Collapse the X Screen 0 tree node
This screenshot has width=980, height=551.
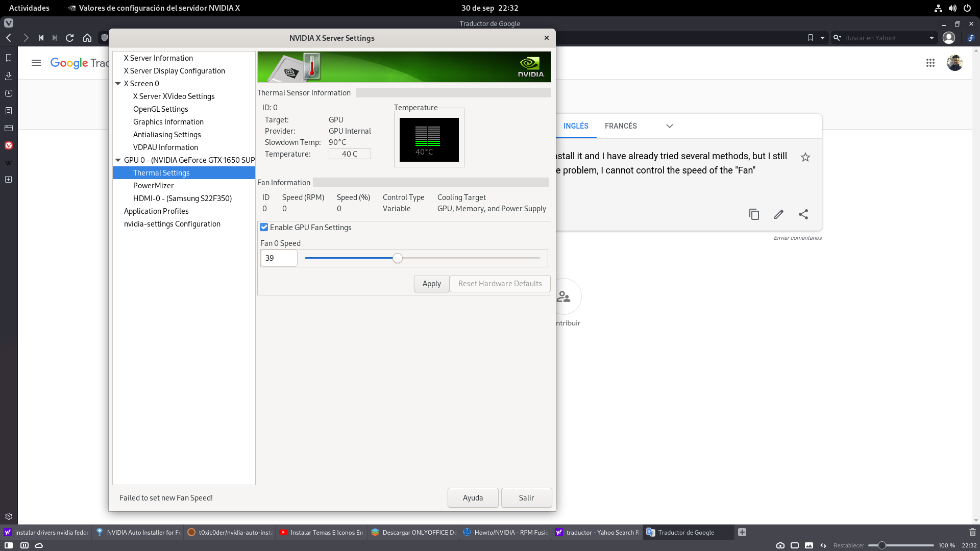click(x=118, y=84)
